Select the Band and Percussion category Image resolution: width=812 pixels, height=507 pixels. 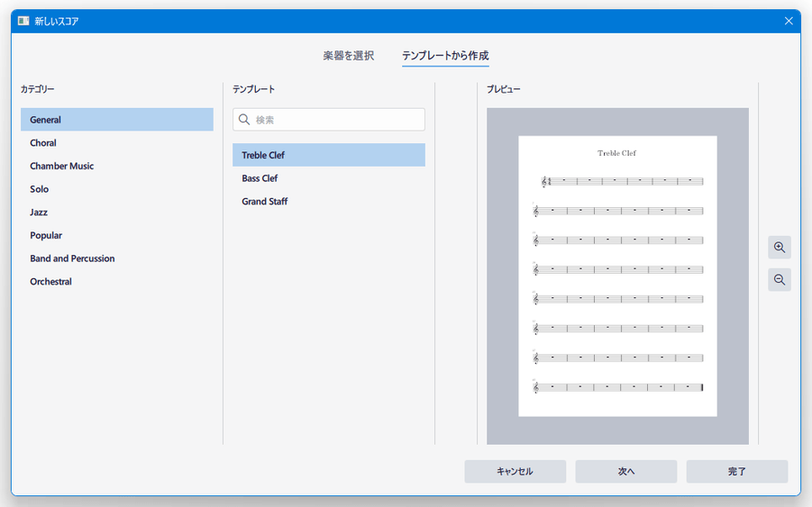117,258
